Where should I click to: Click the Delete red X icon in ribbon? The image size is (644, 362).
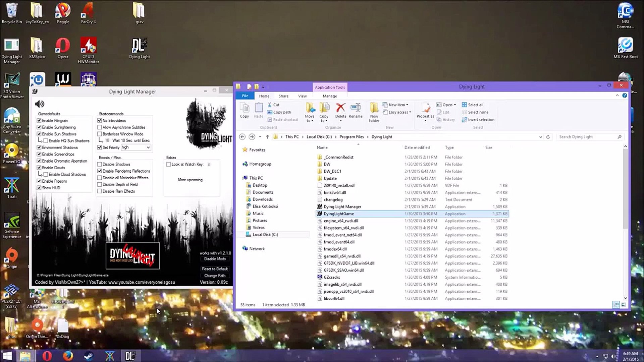[x=340, y=108]
